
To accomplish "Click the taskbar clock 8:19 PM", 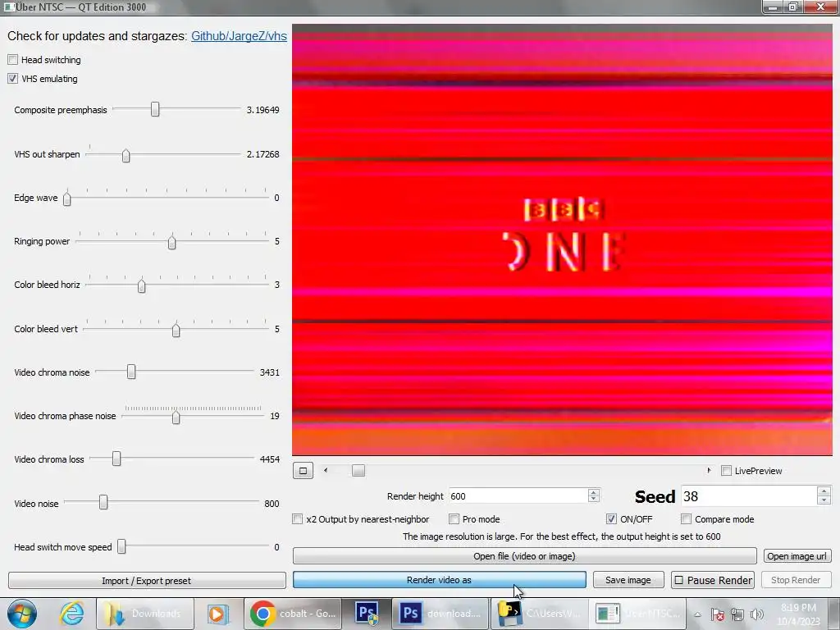I will pyautogui.click(x=798, y=614).
